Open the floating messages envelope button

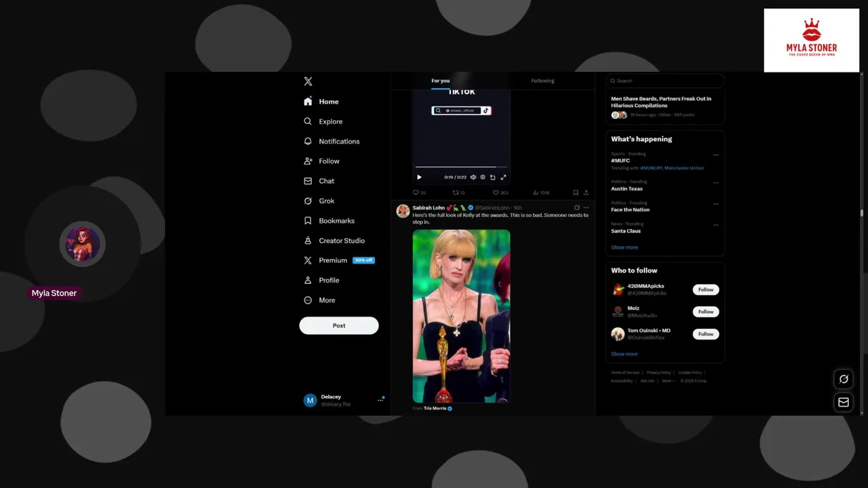coord(844,402)
